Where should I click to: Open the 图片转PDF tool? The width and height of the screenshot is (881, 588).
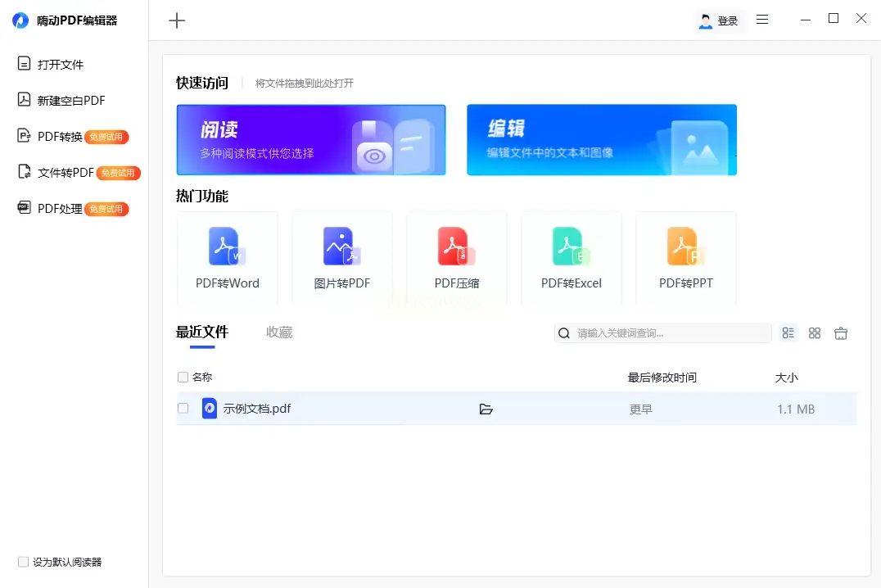tap(342, 247)
